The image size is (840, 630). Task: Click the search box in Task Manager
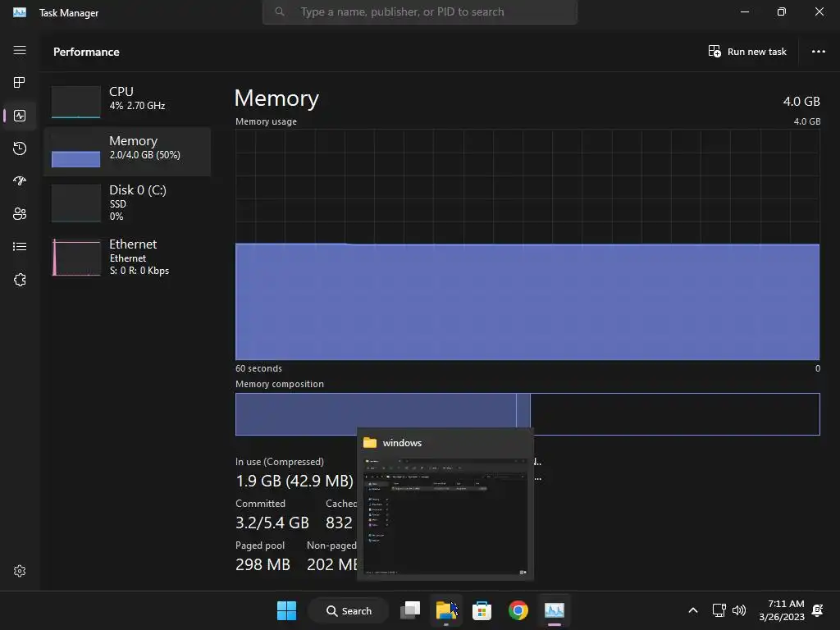coord(419,11)
